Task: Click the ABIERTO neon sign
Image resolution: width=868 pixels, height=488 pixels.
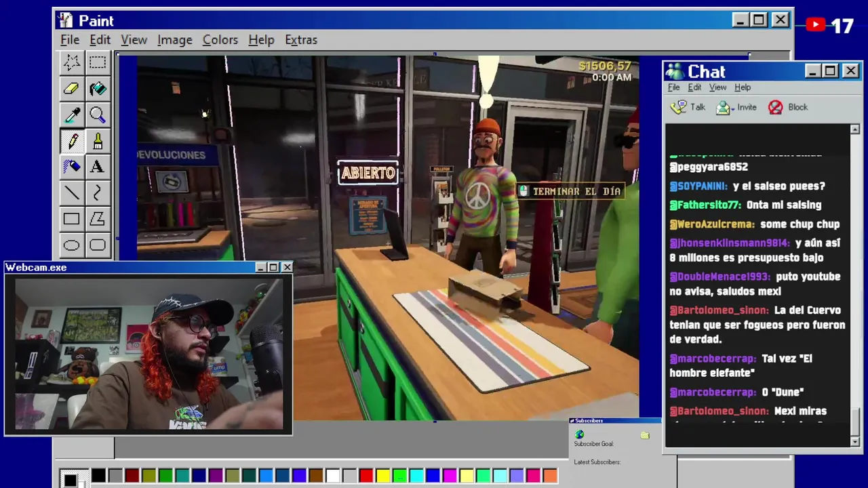Action: pyautogui.click(x=368, y=173)
